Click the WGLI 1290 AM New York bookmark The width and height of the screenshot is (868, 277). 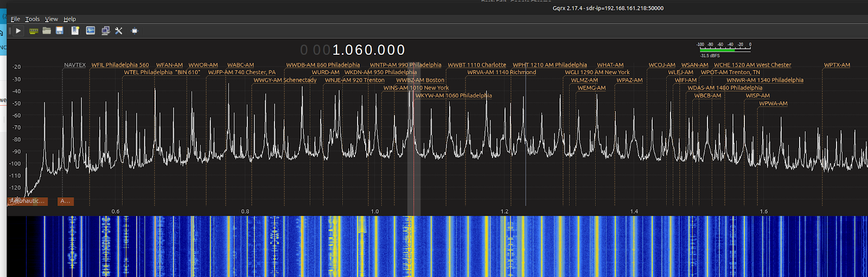click(x=597, y=73)
